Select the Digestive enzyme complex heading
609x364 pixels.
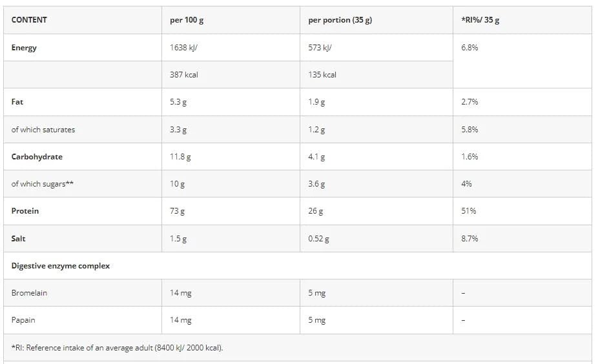(x=61, y=266)
